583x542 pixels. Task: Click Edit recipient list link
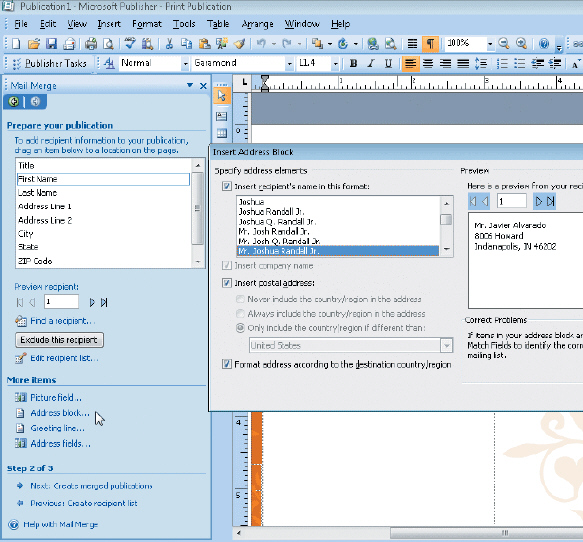[64, 358]
